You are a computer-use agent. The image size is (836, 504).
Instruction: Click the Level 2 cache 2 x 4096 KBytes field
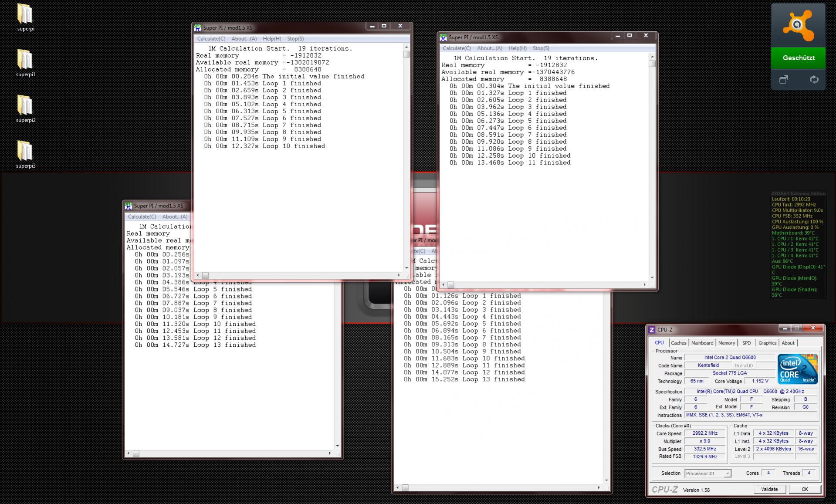point(773,449)
